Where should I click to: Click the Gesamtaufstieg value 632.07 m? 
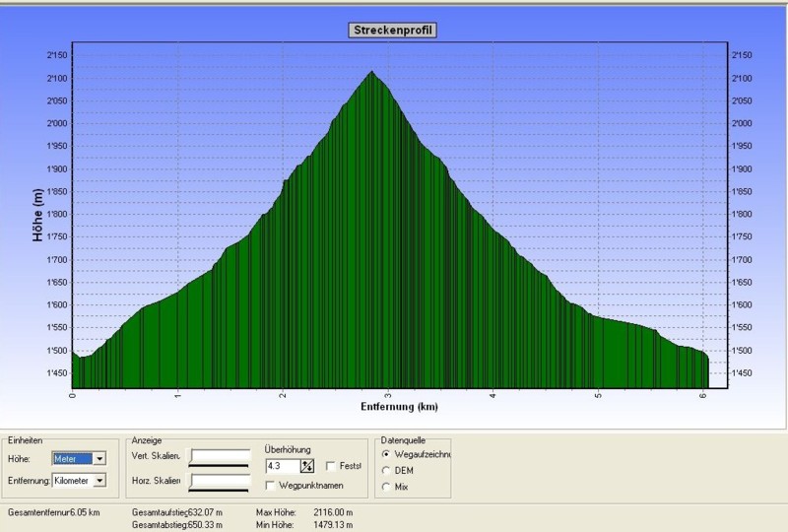203,512
